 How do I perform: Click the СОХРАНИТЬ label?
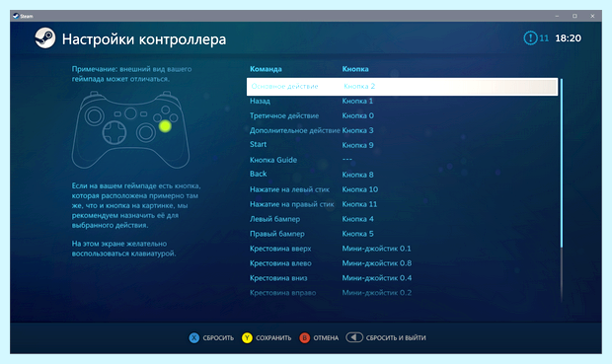(273, 338)
